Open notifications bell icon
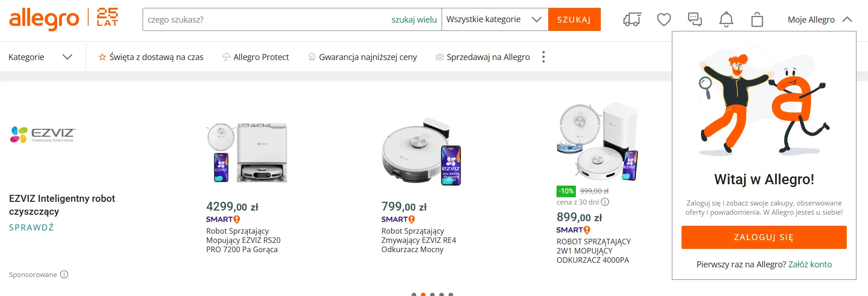Viewport: 868px width, 296px height. (x=726, y=19)
